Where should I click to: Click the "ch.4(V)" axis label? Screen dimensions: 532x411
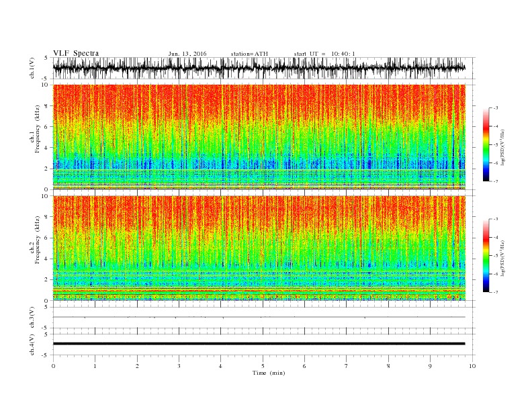tap(32, 345)
